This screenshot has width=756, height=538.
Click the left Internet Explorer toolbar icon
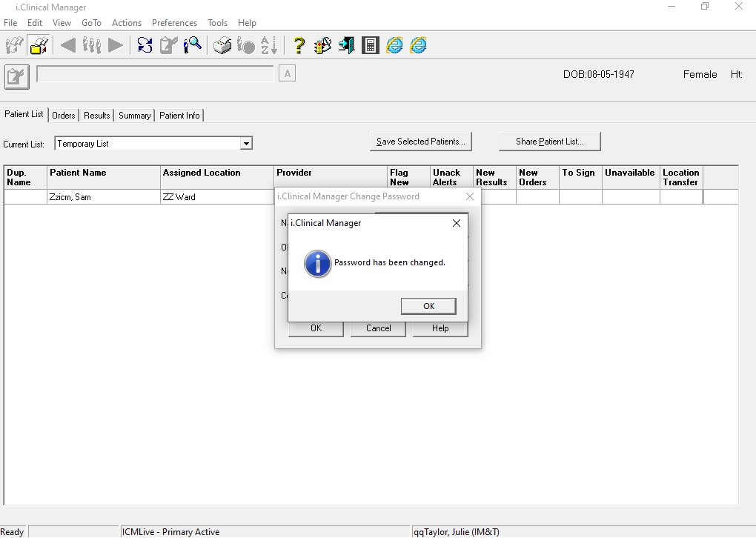tap(394, 45)
